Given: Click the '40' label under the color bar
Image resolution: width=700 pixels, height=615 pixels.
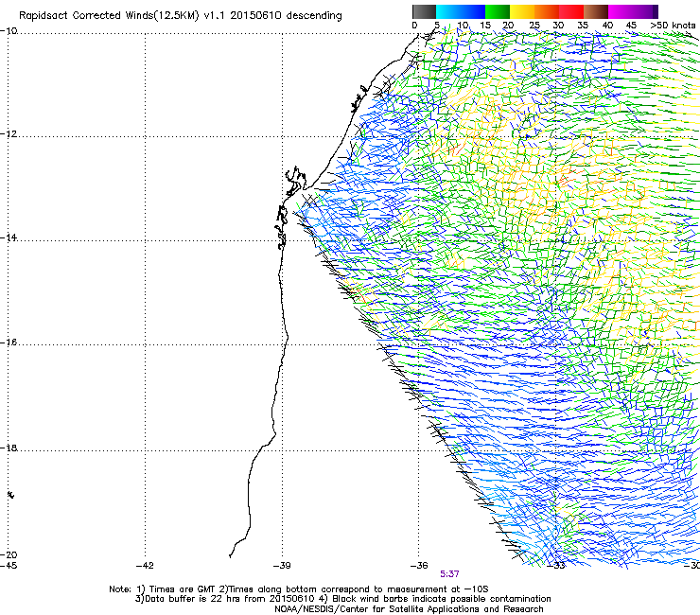Looking at the screenshot, I should click(x=607, y=25).
